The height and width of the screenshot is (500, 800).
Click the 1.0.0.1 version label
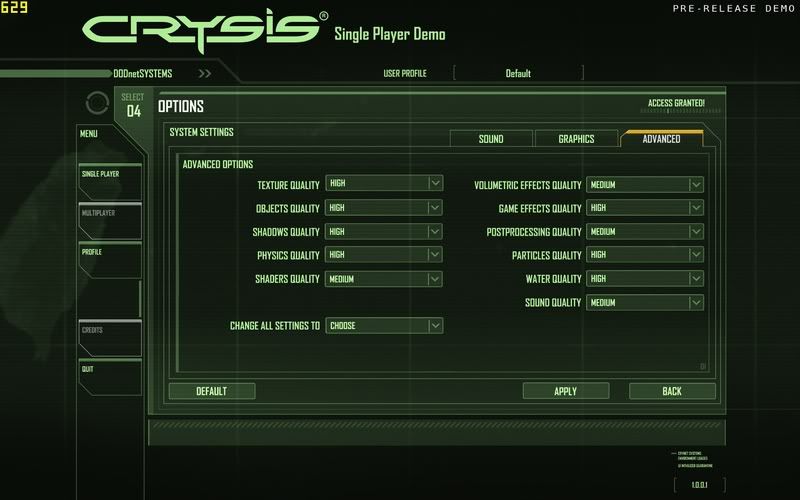(x=699, y=485)
